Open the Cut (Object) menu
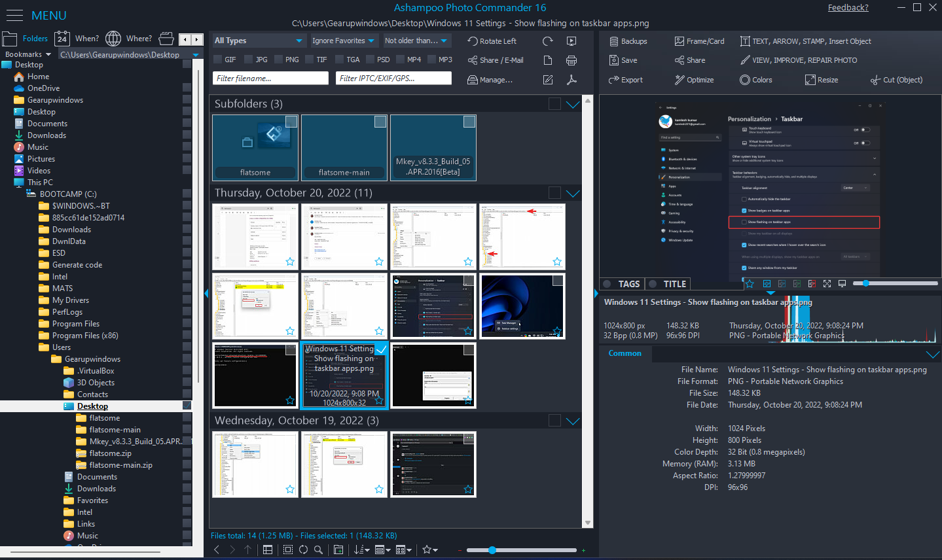The width and height of the screenshot is (942, 560). (897, 80)
